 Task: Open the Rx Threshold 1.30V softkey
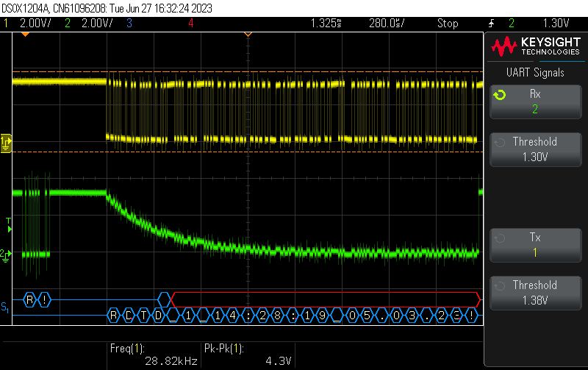(x=536, y=149)
